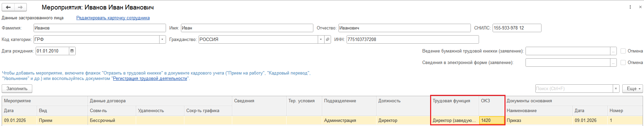The width and height of the screenshot is (644, 126).
Task: Open the Гражданство record via its open icon
Action: 328,39
